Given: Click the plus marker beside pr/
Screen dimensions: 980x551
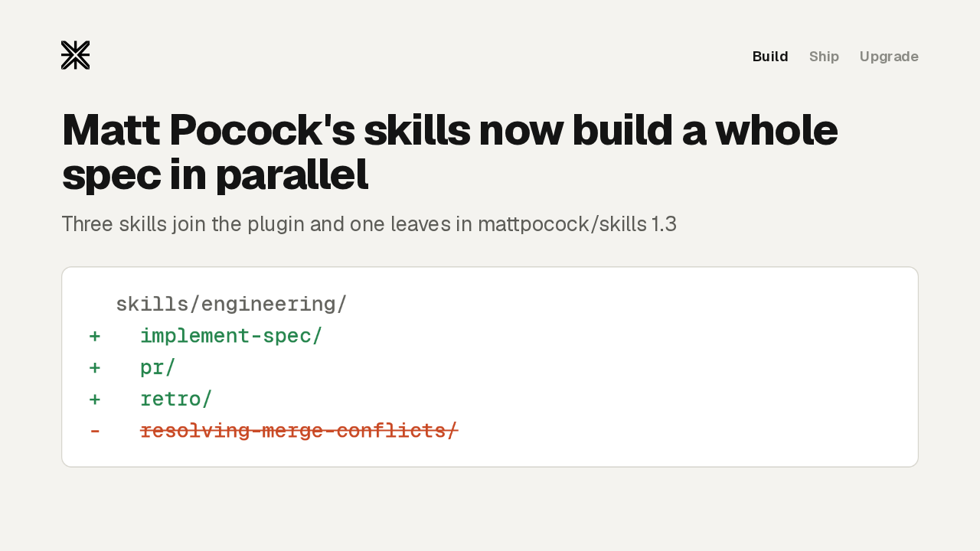Looking at the screenshot, I should (95, 367).
